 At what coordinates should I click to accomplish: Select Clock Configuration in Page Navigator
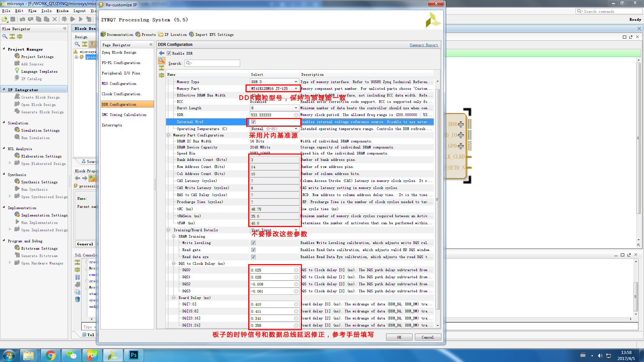click(x=121, y=94)
